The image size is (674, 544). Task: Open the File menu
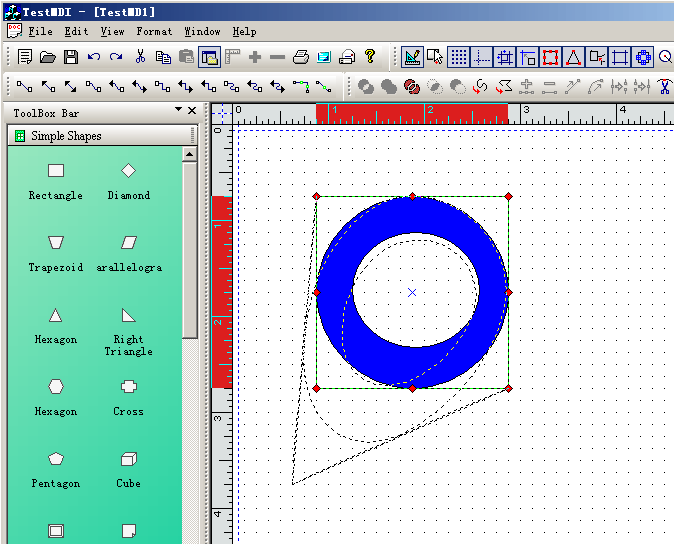point(40,31)
